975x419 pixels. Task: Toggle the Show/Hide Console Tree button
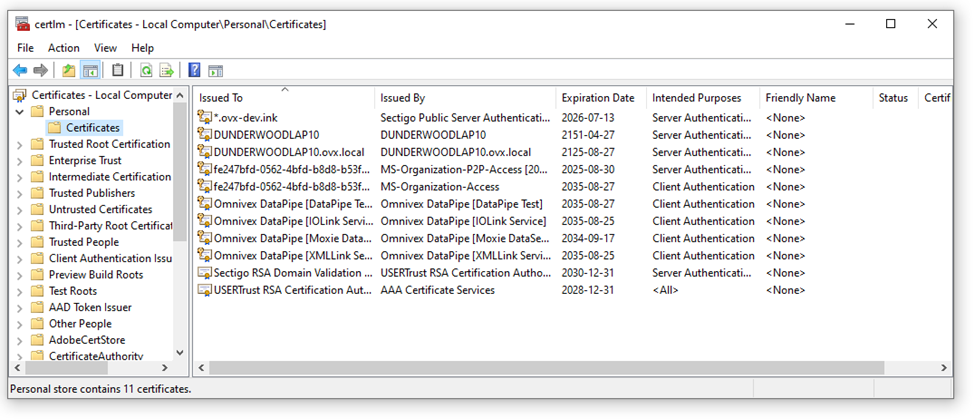click(x=90, y=70)
